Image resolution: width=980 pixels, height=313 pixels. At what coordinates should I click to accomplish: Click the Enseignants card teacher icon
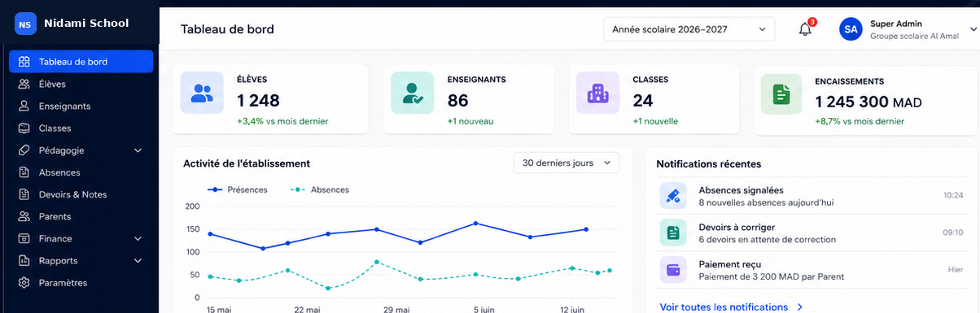[x=412, y=93]
